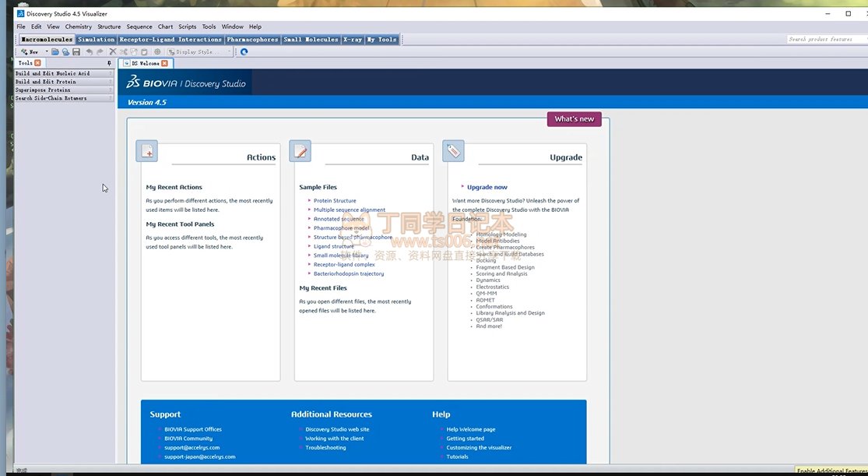
Task: Click the support@accelrys.com email link
Action: point(192,448)
